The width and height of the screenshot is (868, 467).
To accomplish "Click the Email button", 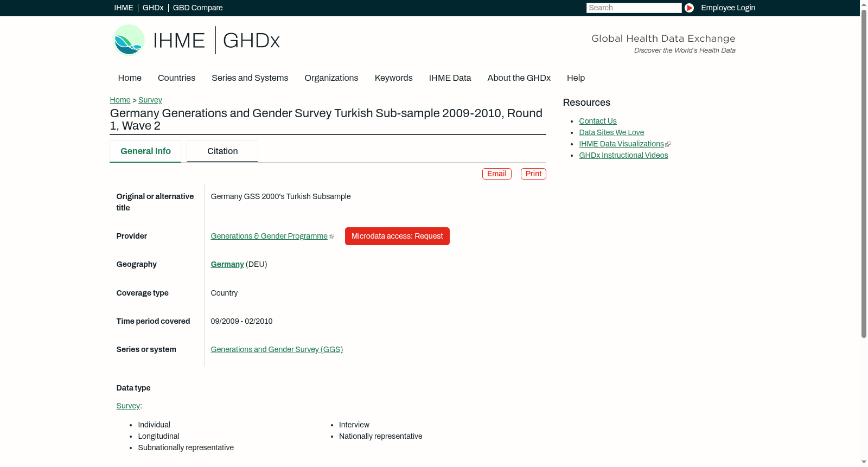I will pyautogui.click(x=497, y=174).
